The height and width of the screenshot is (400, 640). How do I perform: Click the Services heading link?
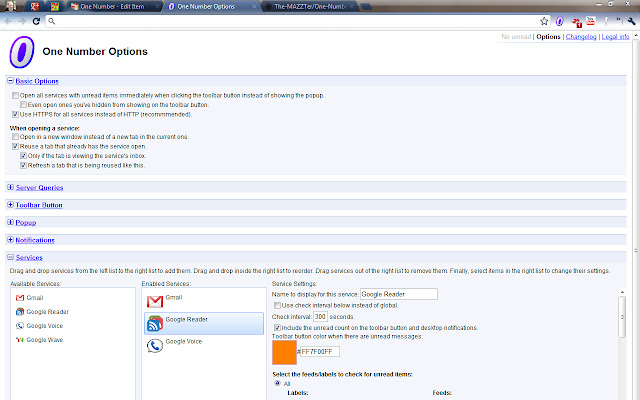29,258
